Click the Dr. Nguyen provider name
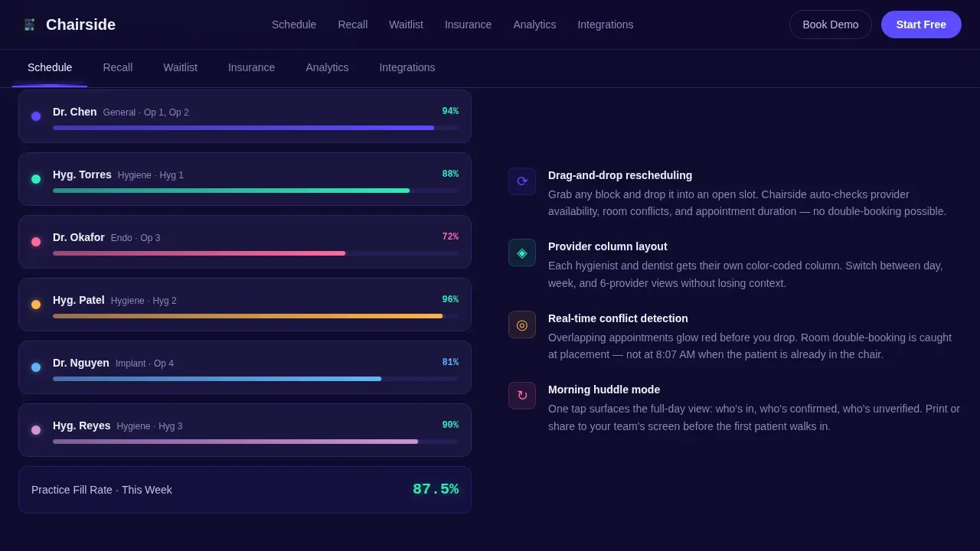Screen dimensions: 980x551 [81, 363]
